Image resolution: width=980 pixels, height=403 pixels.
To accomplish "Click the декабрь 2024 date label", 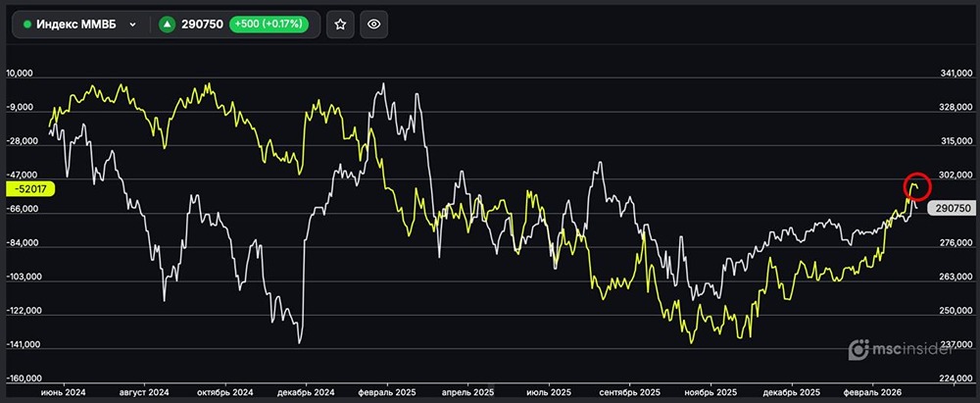I will (x=305, y=390).
